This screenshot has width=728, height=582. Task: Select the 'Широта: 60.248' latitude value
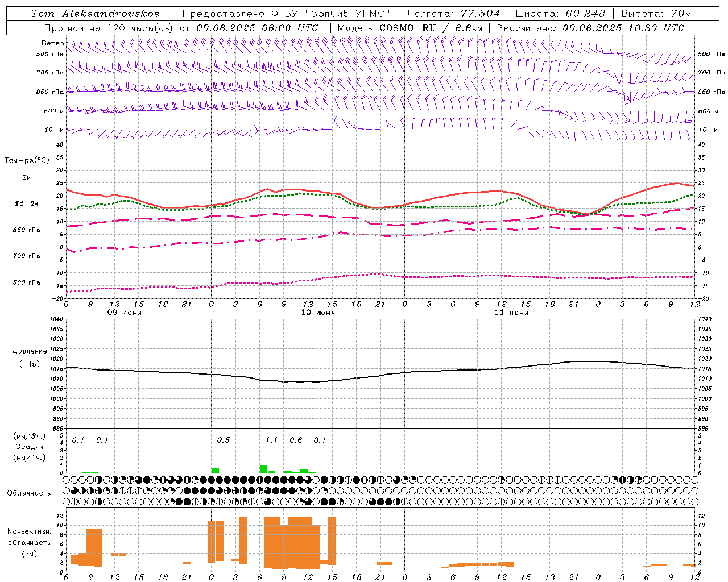(x=560, y=14)
